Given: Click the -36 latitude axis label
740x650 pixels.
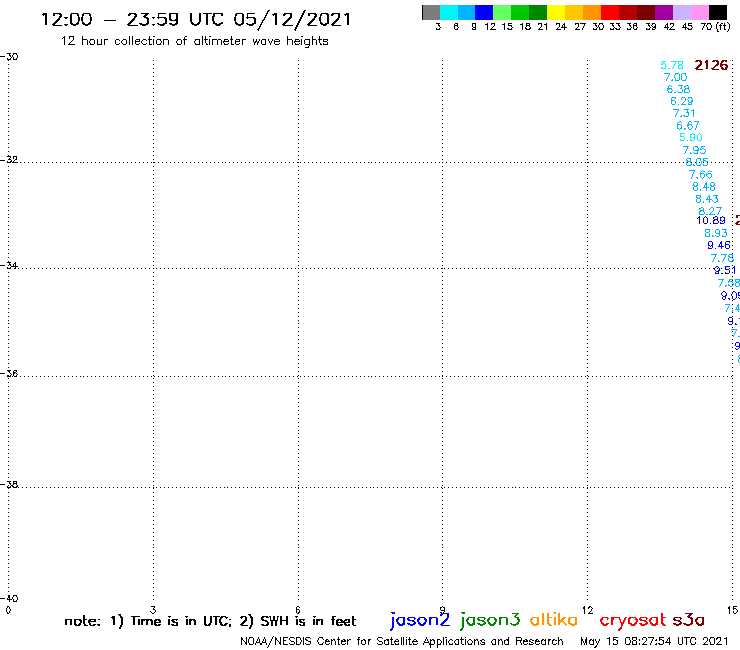Looking at the screenshot, I should point(9,373).
